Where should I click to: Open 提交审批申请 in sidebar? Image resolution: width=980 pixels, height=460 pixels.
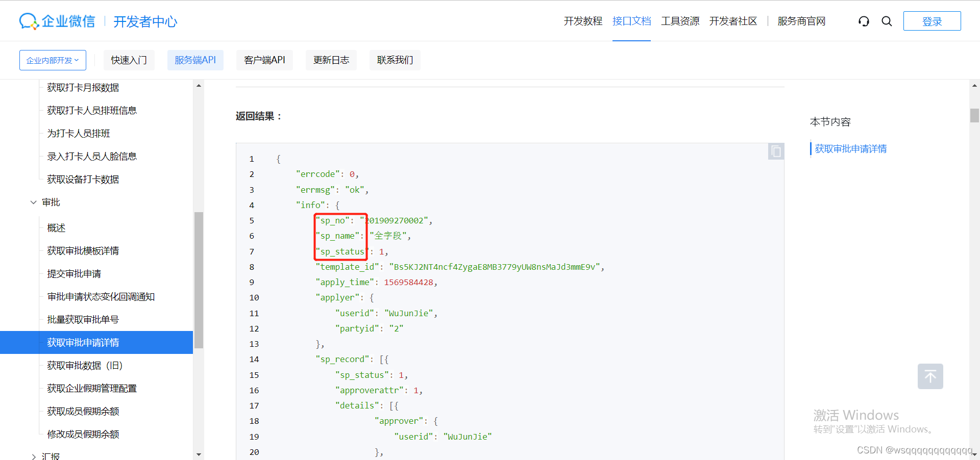[x=74, y=274]
